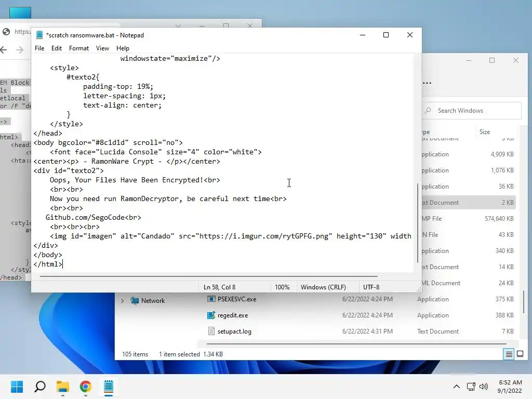
Task: Click the Windows (CRLF) status entry
Action: click(323, 287)
